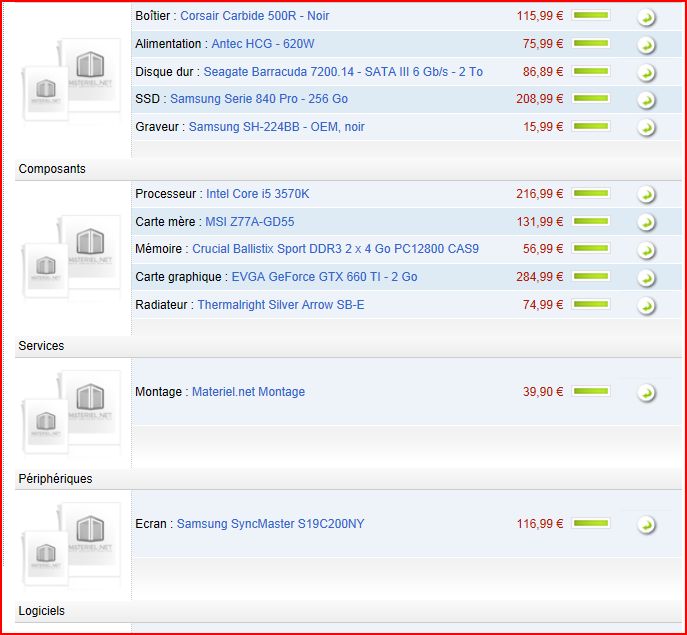Viewport: 687px width, 635px height.
Task: Click the 15,99 € price
Action: (543, 127)
